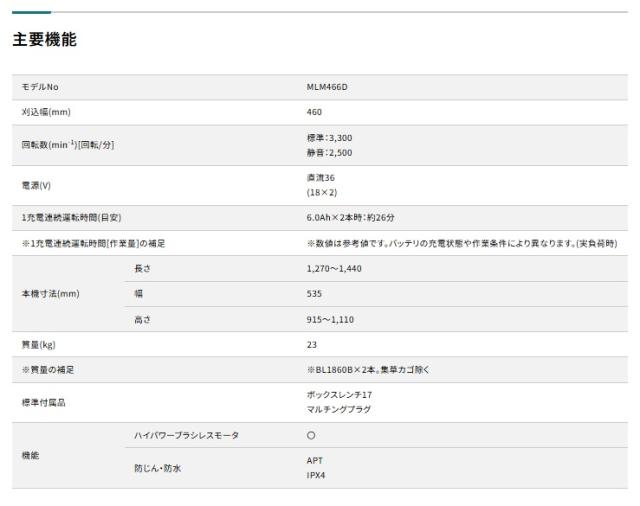Click the 標準付属品 label
Screen dimensions: 640x506
[43, 403]
